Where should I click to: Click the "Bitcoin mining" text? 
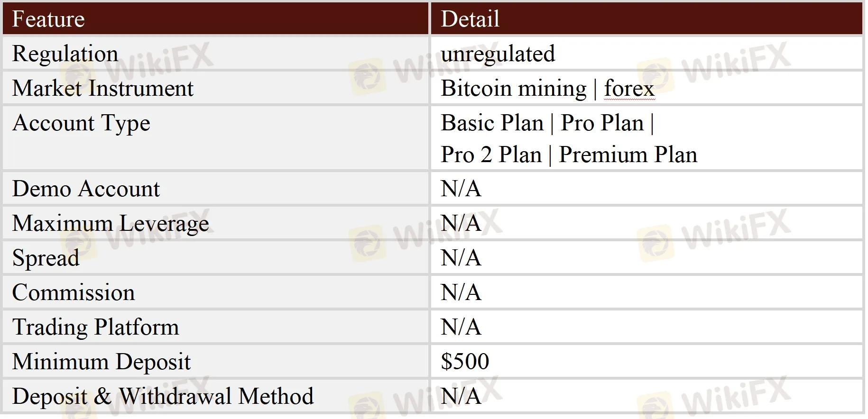pyautogui.click(x=513, y=88)
